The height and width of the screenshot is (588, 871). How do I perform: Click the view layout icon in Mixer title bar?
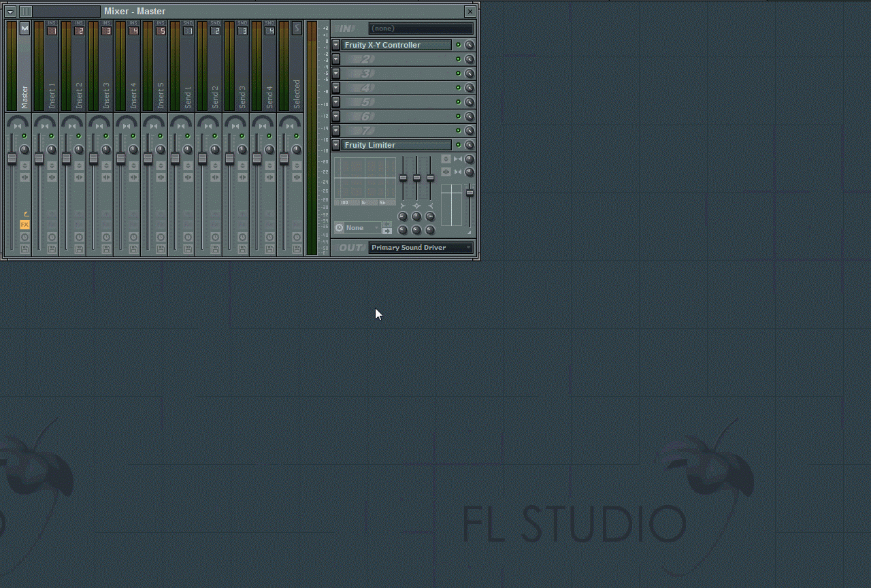(x=25, y=12)
